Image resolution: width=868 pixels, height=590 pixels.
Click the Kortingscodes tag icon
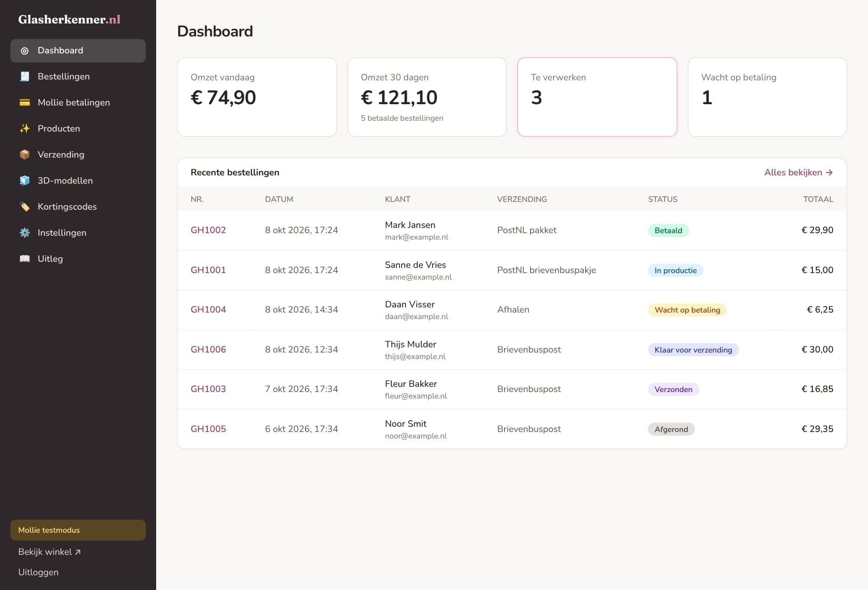point(25,207)
